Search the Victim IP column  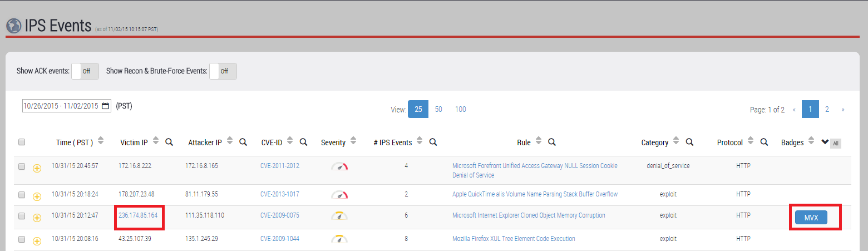169,142
